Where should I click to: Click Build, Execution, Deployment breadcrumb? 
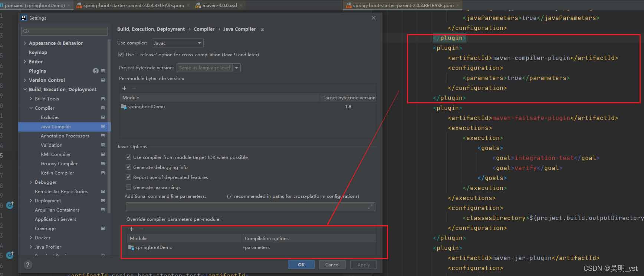151,29
